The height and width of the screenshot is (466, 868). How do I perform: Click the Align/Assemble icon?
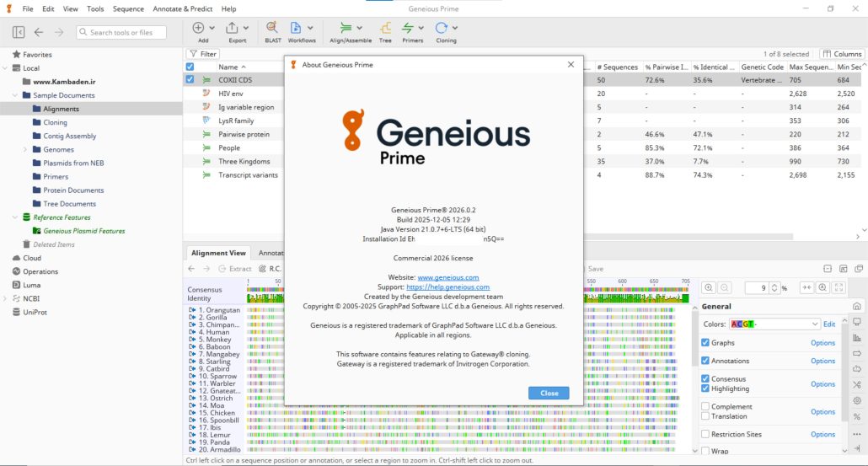(x=346, y=28)
